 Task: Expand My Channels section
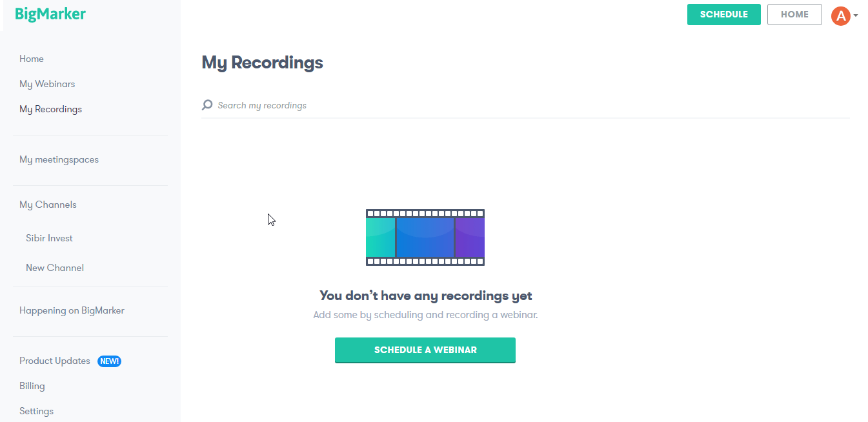click(x=48, y=205)
